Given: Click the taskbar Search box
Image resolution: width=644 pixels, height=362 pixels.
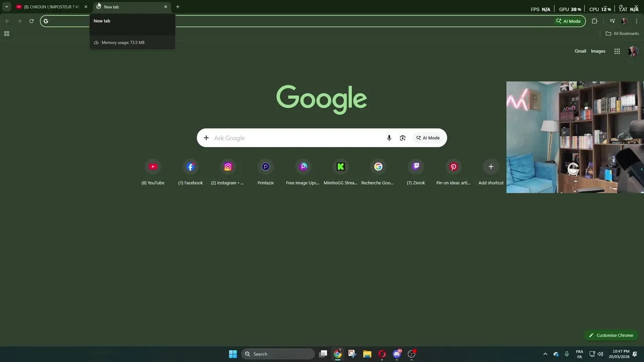Looking at the screenshot, I should pos(278,354).
